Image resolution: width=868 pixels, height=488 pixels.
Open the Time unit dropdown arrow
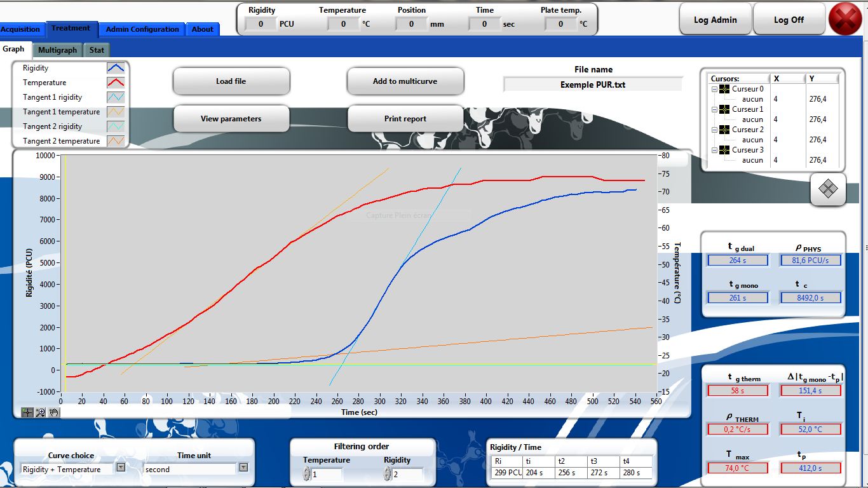click(x=243, y=468)
